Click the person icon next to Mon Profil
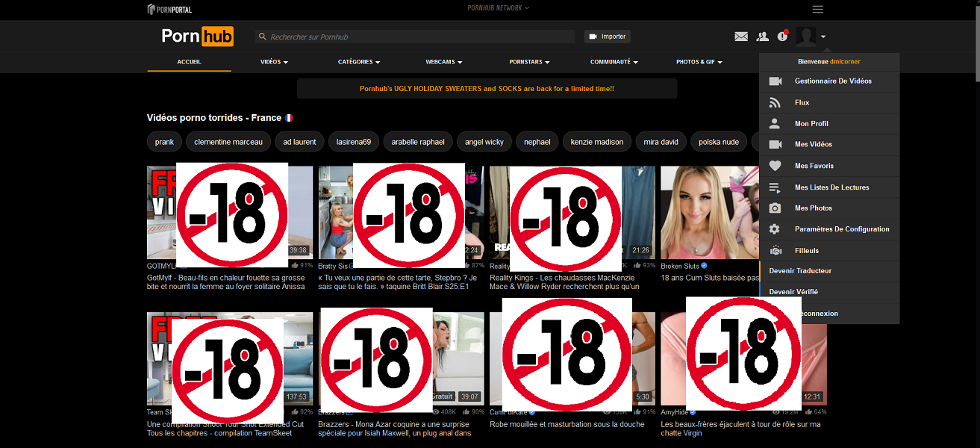This screenshot has width=980, height=448. click(x=775, y=124)
